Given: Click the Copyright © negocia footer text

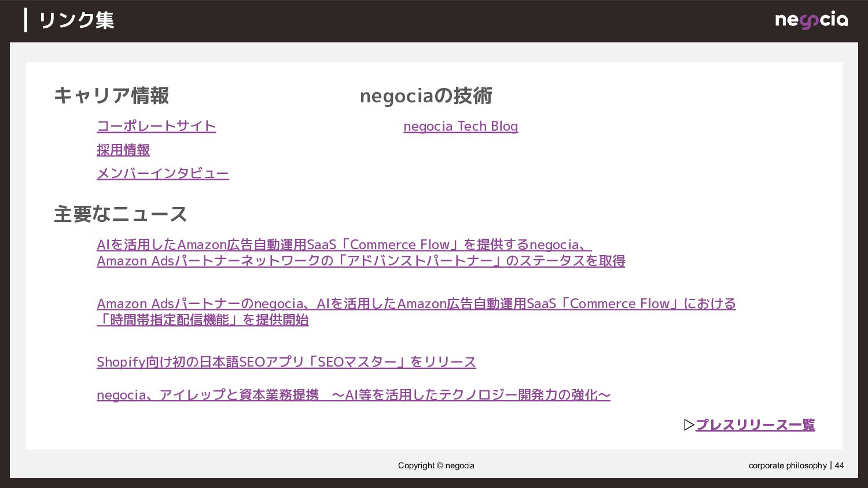Looking at the screenshot, I should tap(436, 465).
